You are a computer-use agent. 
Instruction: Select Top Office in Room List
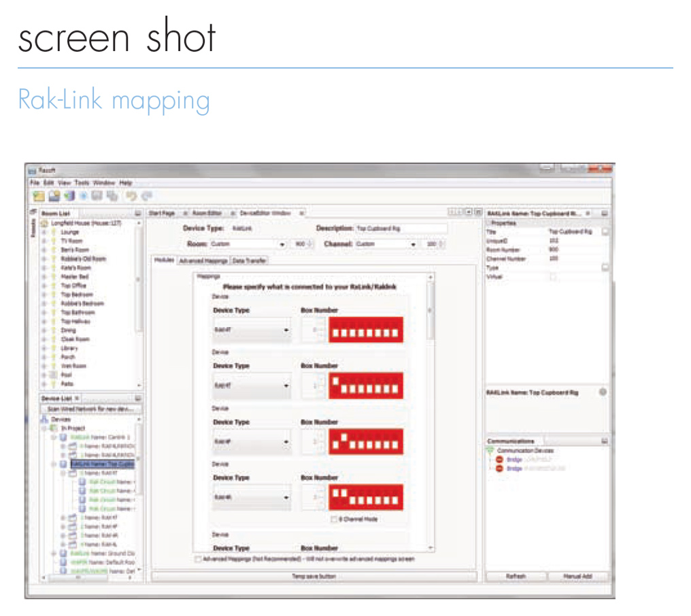(73, 286)
